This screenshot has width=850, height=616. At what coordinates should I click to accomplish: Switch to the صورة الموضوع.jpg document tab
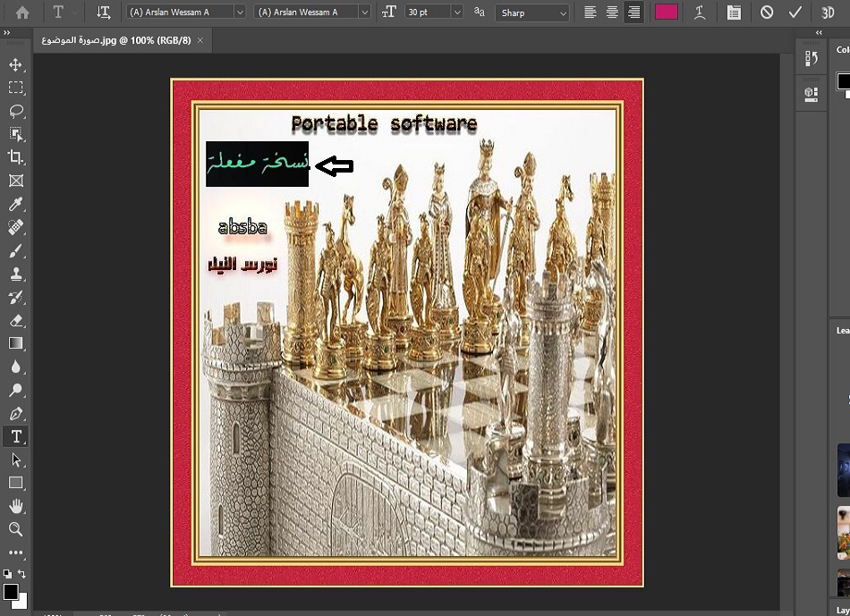118,41
